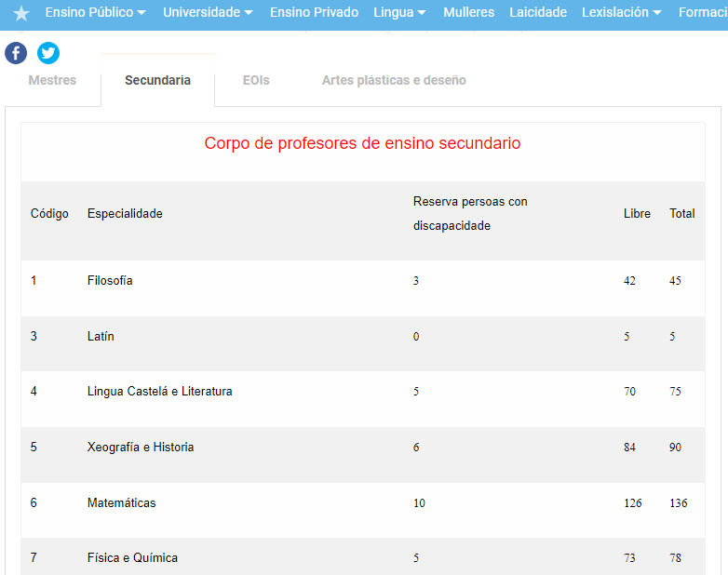Viewport: 728px width, 575px height.
Task: Click the Total column header
Action: point(681,213)
